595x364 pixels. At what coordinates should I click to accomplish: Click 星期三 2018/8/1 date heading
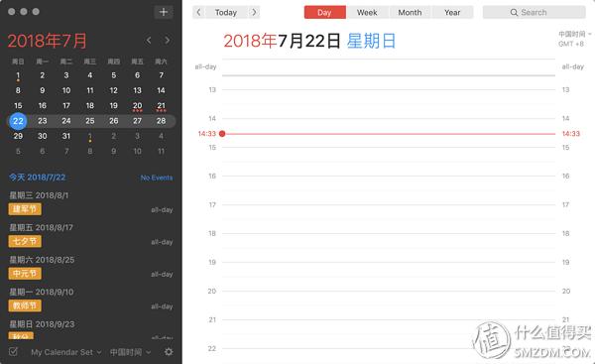tap(39, 195)
